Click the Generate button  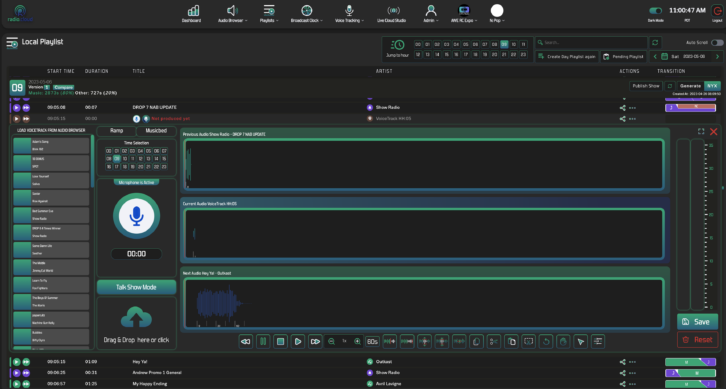click(x=690, y=86)
